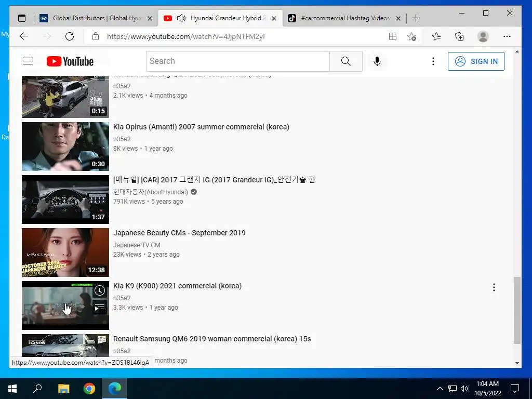The width and height of the screenshot is (532, 399).
Task: Click n35a2 channel under Kia K9 video
Action: 122,298
